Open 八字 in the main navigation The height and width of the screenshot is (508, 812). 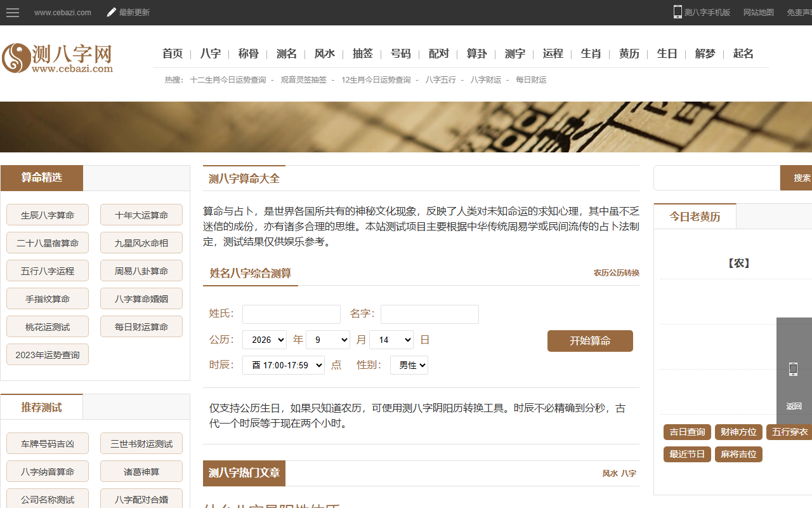click(x=211, y=54)
